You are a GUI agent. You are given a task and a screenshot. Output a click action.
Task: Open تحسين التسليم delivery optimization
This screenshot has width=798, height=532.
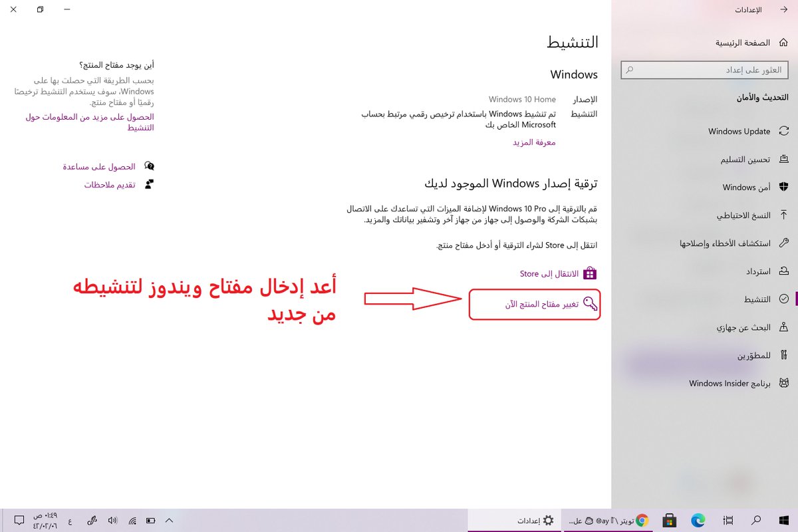point(755,160)
